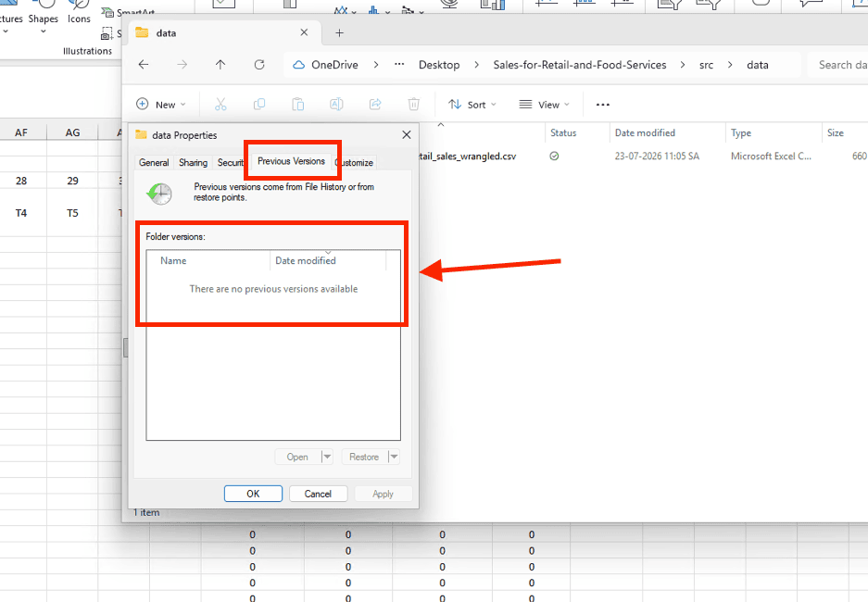Close the data tab in Explorer
This screenshot has width=868, height=602.
pos(304,32)
